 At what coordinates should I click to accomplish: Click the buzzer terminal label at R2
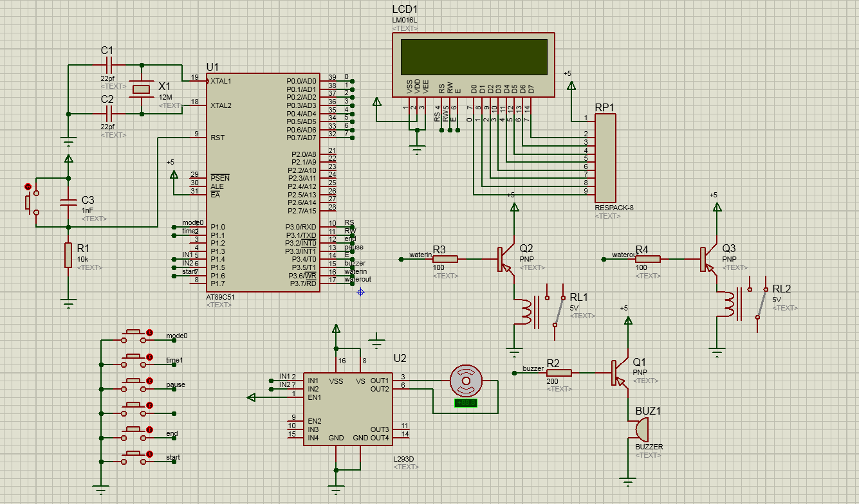coord(533,368)
